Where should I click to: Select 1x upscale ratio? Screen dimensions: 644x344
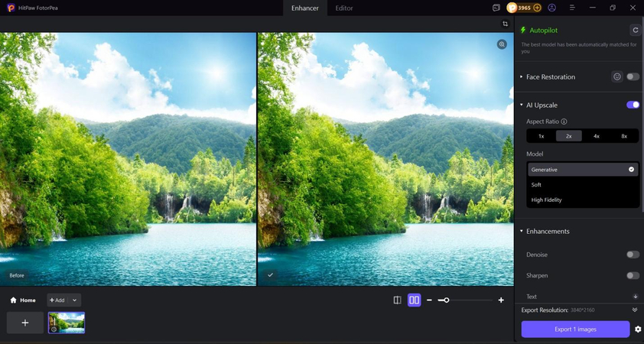click(x=542, y=136)
